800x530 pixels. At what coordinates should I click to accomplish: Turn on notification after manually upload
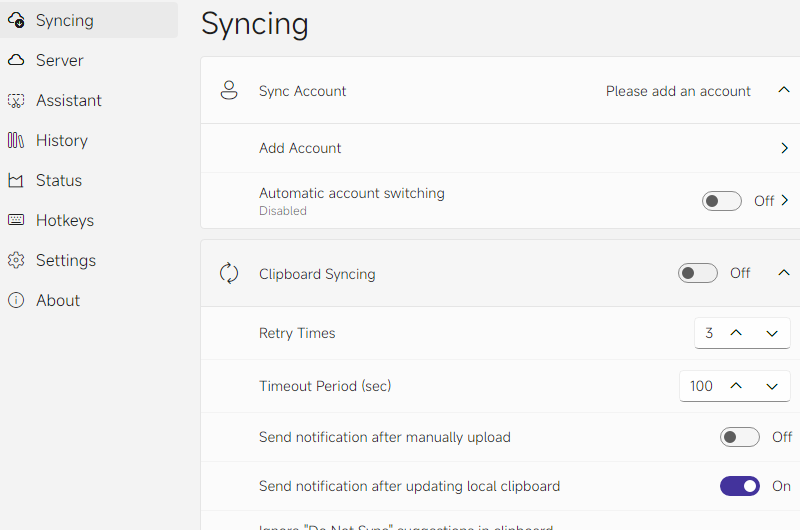tap(740, 437)
